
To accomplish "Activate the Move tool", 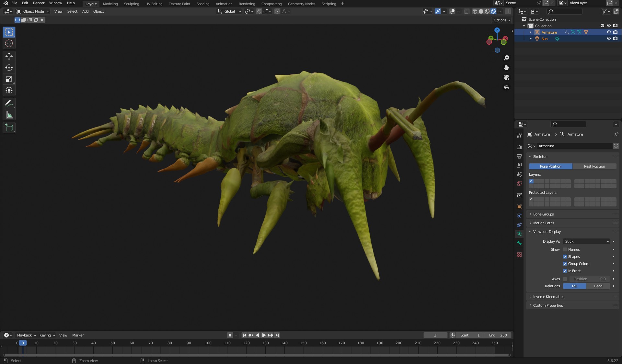I will 9,56.
